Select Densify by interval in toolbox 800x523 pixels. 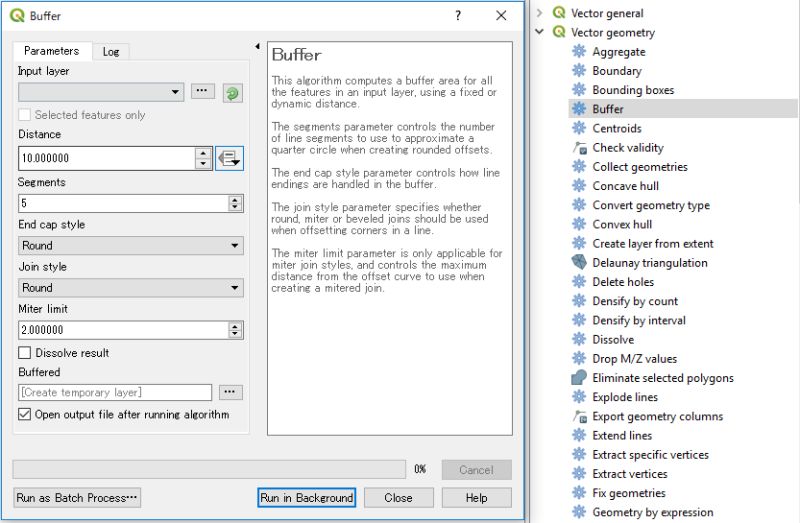(639, 320)
